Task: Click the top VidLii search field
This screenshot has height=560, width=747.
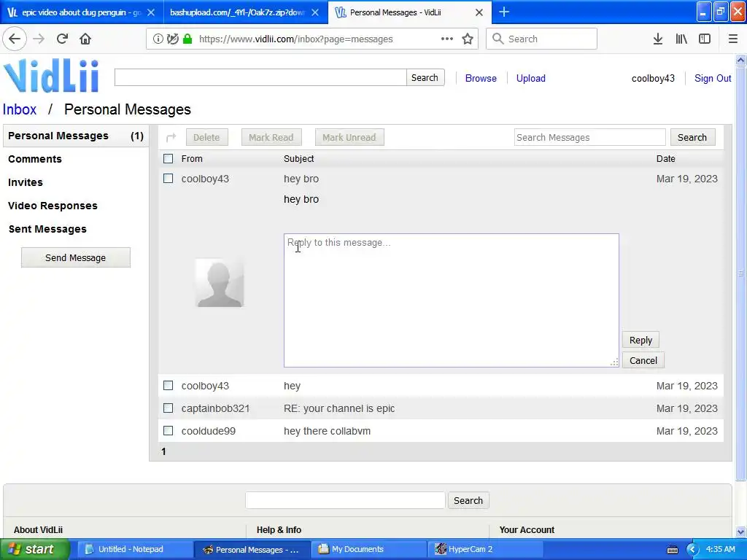Action: tap(260, 77)
